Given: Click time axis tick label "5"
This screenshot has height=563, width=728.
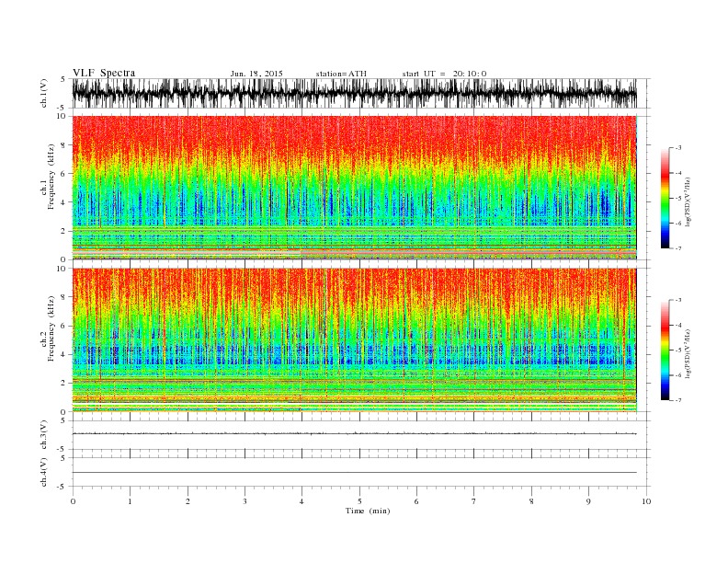Looking at the screenshot, I should (x=359, y=501).
